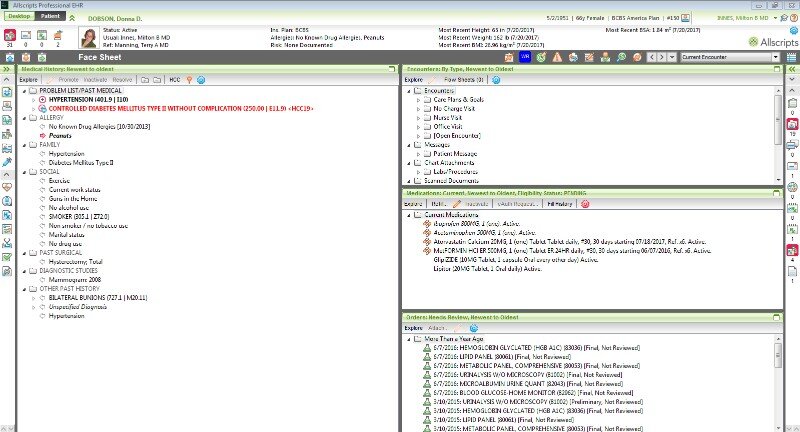Screen dimensions: 800x432
Task: Open the Current Encounter dropdown
Action: coord(776,58)
